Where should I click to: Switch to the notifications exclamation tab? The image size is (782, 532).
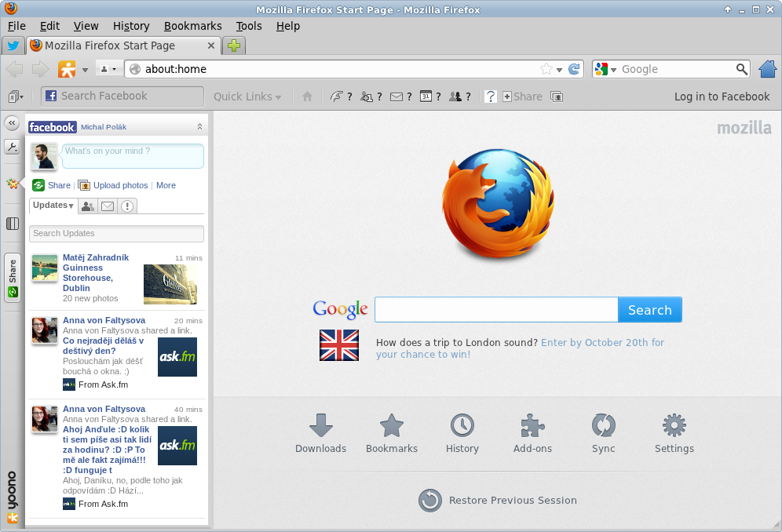coord(127,206)
